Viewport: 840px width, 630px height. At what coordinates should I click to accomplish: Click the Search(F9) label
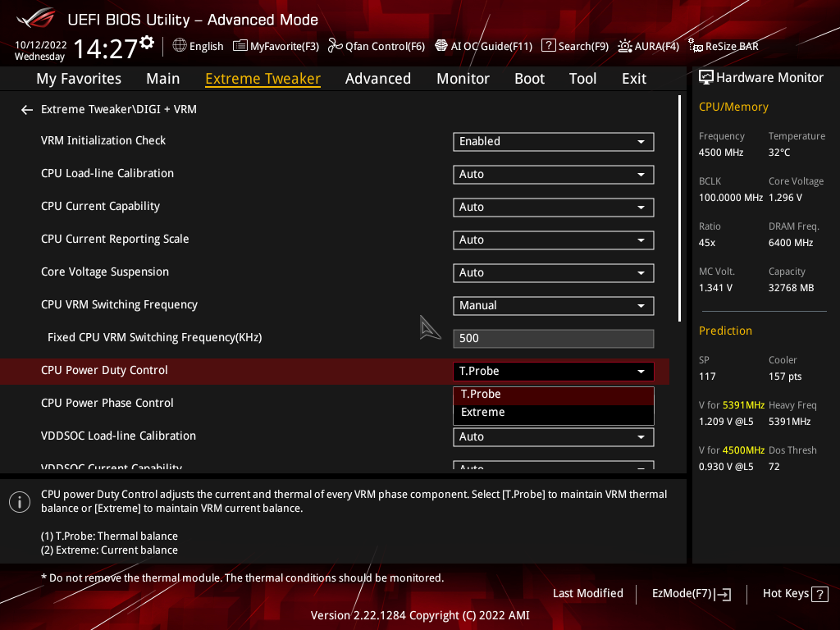(x=583, y=47)
